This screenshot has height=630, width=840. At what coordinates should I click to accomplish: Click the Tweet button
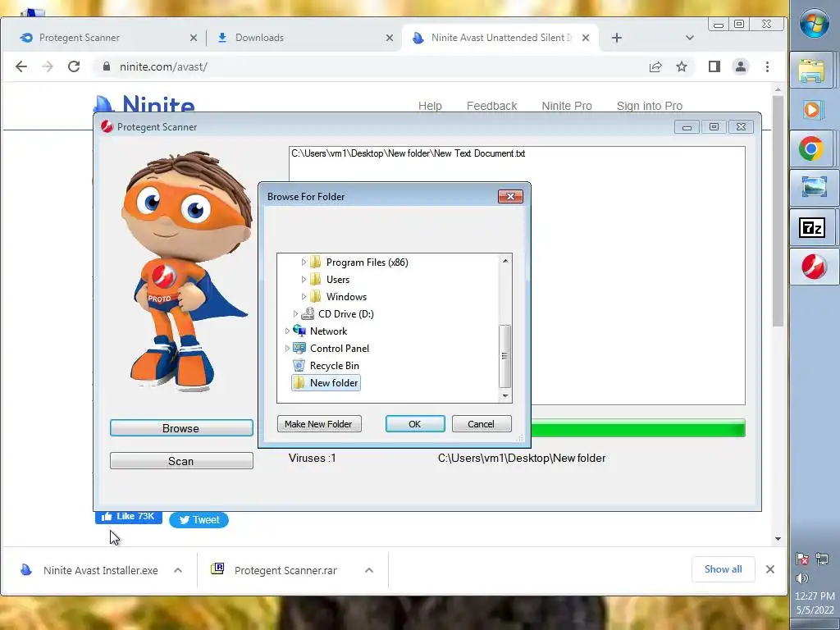click(x=199, y=519)
